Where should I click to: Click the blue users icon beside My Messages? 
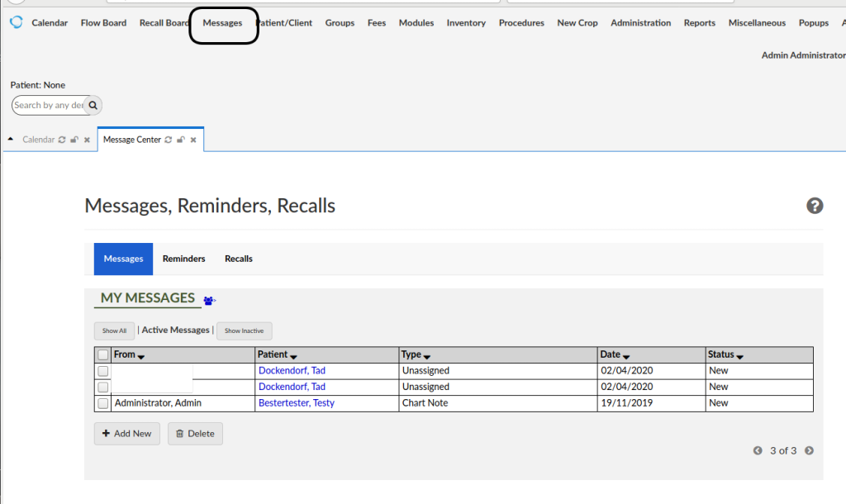209,301
